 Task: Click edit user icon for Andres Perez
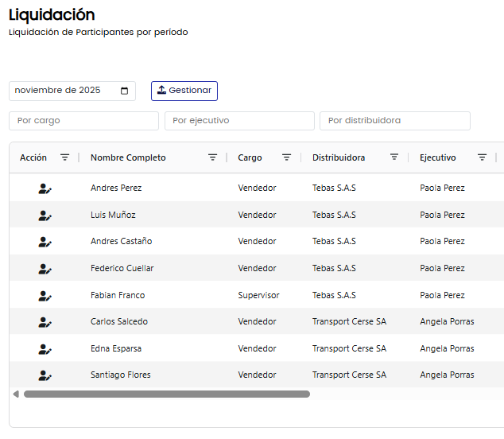45,188
